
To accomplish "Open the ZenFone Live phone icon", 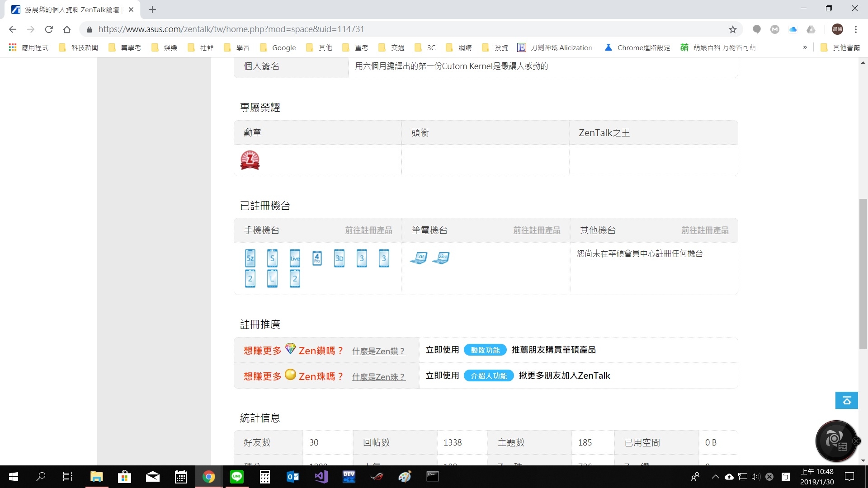I will point(295,258).
